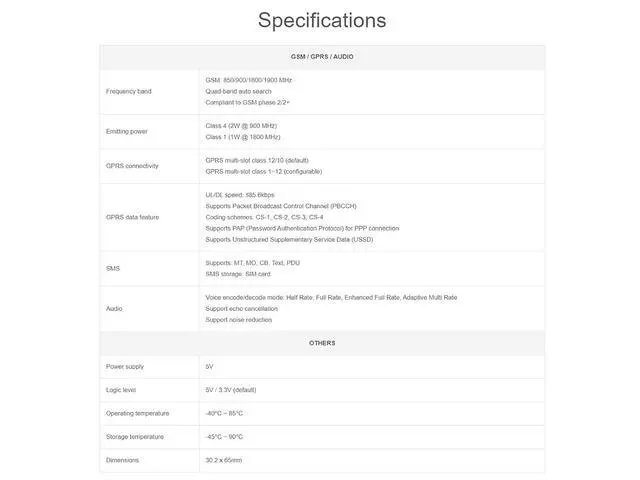Image resolution: width=640 pixels, height=480 pixels.
Task: Click the Operating temperature range value
Action: 224,413
